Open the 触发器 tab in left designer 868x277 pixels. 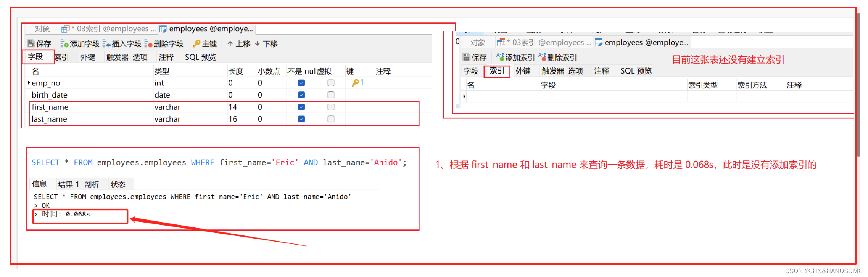pyautogui.click(x=117, y=57)
